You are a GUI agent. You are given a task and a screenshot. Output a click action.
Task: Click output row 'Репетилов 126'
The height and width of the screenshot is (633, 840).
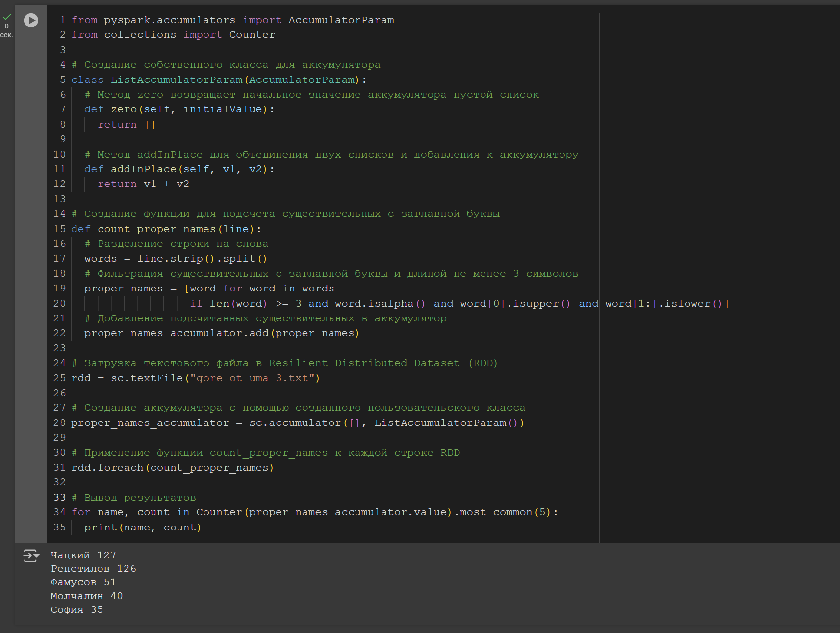click(x=94, y=569)
